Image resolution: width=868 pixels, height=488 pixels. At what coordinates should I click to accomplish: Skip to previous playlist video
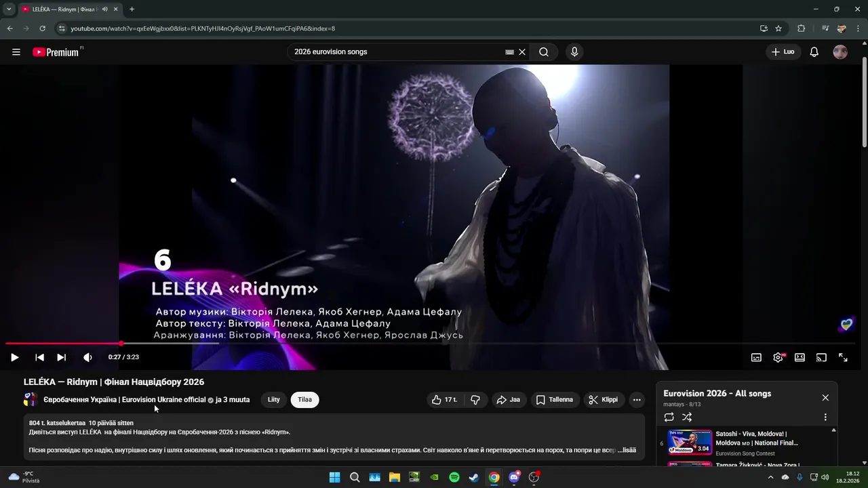tap(39, 357)
